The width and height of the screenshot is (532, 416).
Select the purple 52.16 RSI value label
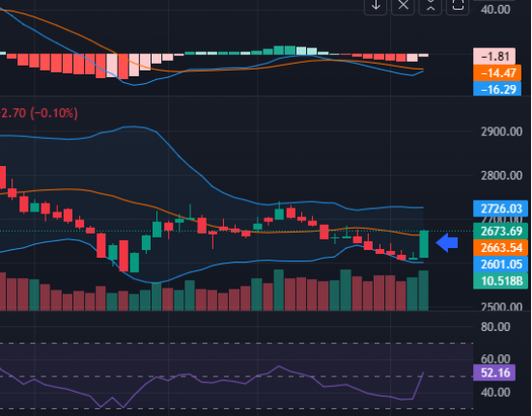pos(494,373)
